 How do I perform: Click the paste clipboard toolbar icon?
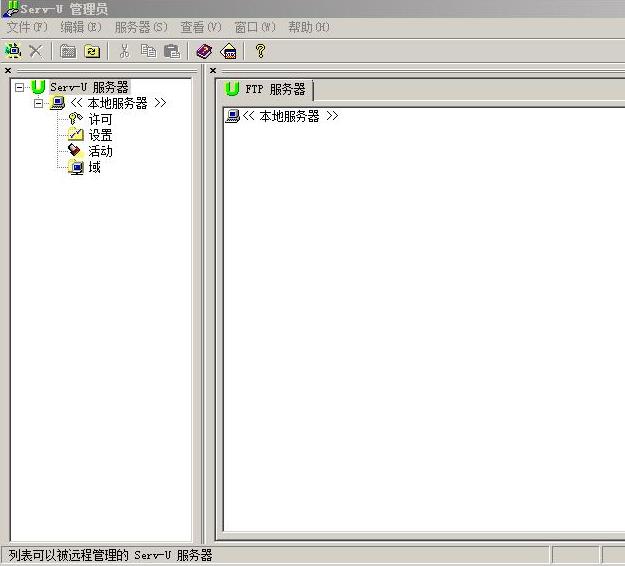172,51
